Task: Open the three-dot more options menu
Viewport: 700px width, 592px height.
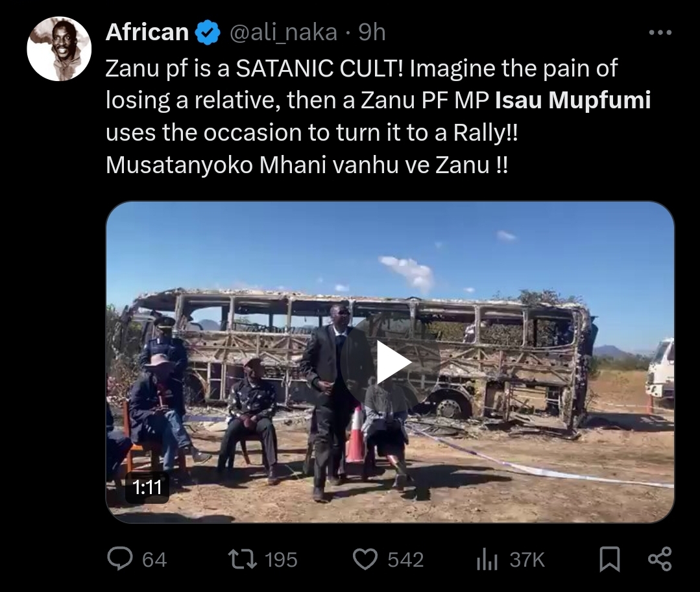Action: point(660,32)
